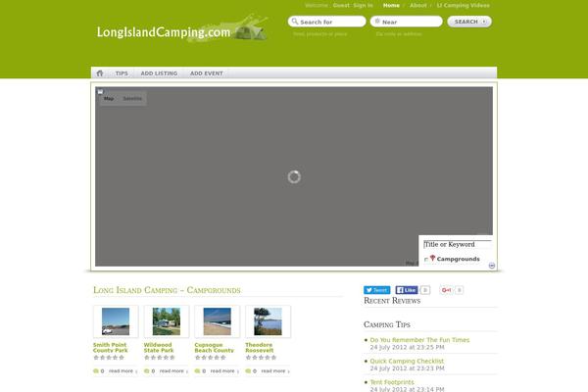Viewport: 588px width, 392px height.
Task: Open comments icon under Cupsogue Beach County
Action: 197,371
